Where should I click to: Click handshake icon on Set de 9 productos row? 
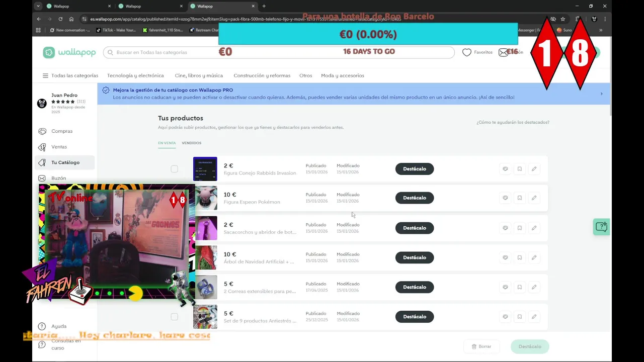[x=505, y=317]
